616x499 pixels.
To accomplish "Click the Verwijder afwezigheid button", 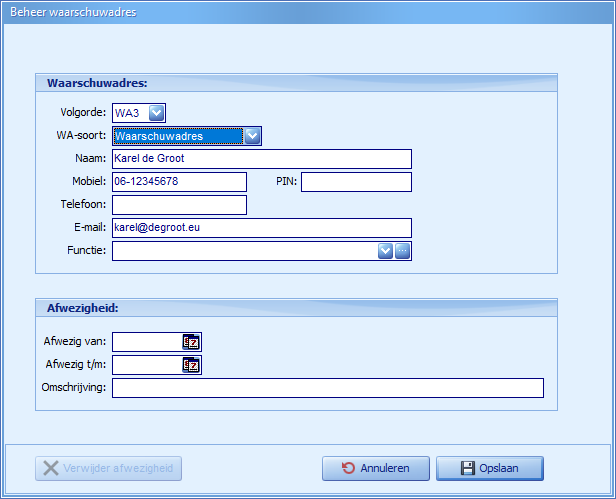I will tap(108, 468).
